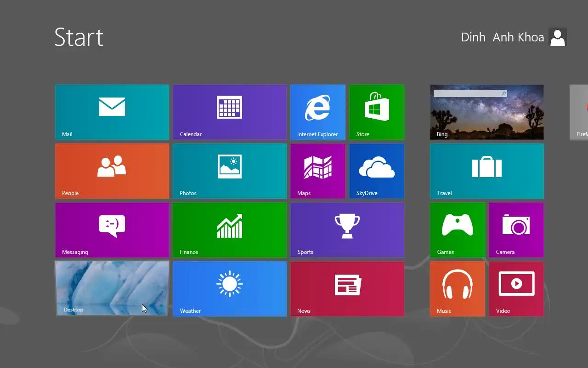Viewport: 588px width, 368px height.
Task: Open the Desktop tile
Action: click(112, 288)
